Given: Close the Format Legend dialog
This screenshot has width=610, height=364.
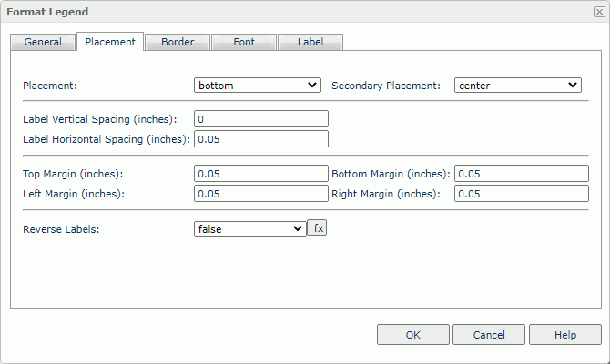Looking at the screenshot, I should 598,12.
